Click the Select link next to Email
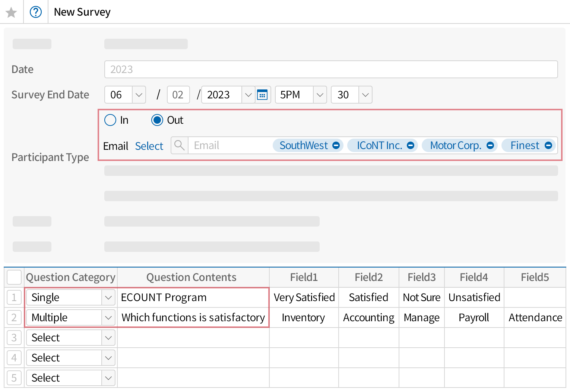The image size is (570, 392). point(149,146)
